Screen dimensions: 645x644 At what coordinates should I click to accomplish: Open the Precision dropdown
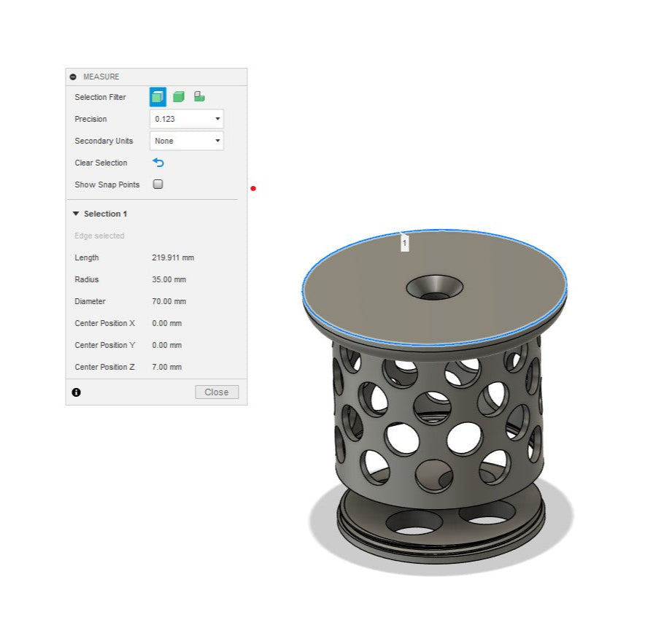(x=187, y=119)
